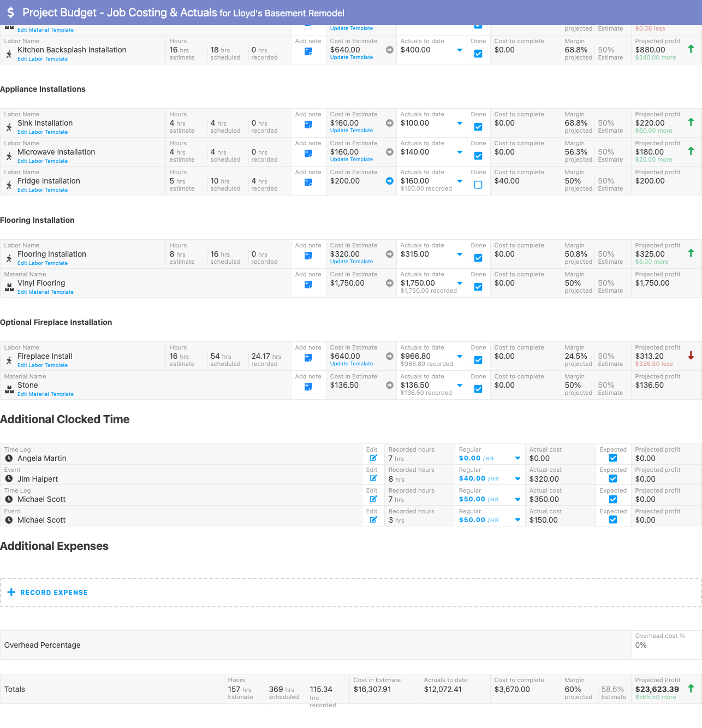This screenshot has width=702, height=728.
Task: Click the dollar sign icon in the header
Action: (x=11, y=13)
